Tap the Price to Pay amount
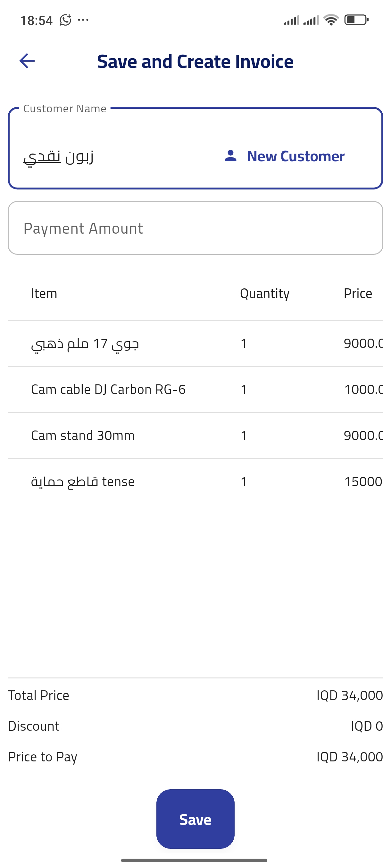 pyautogui.click(x=350, y=757)
